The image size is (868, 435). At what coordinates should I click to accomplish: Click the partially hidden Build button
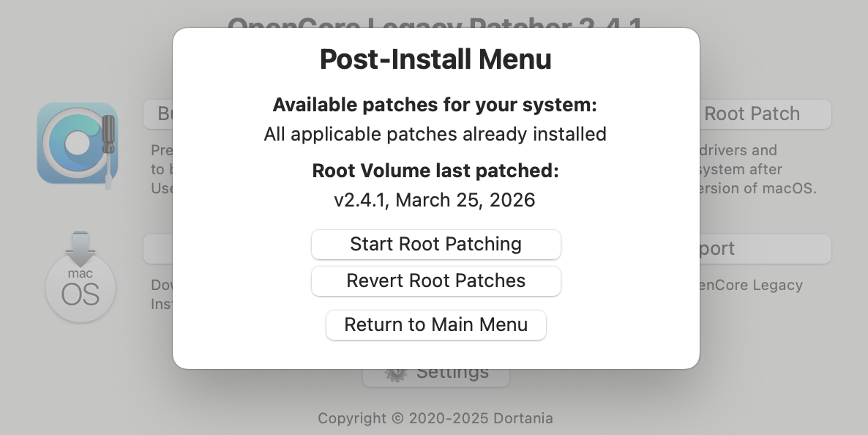click(157, 114)
